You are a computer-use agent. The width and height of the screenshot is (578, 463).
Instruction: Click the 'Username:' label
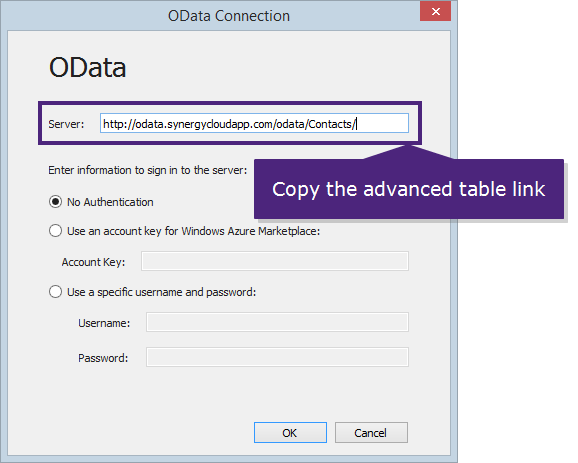click(x=104, y=323)
